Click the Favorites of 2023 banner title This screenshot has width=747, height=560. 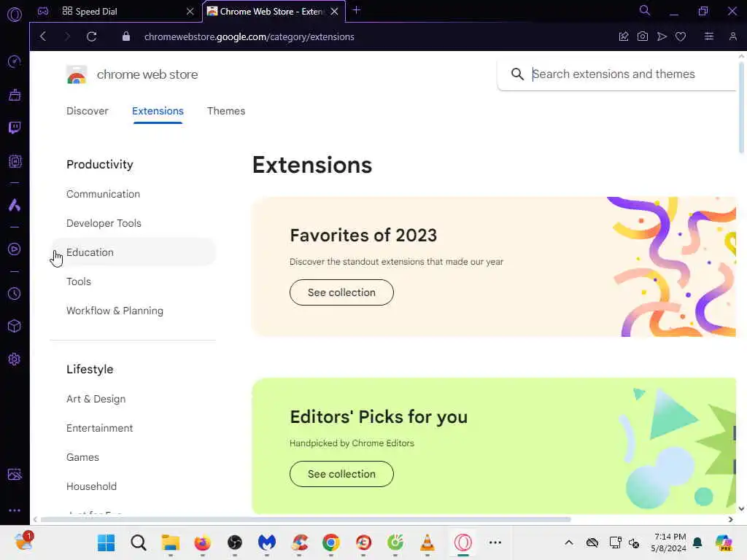click(x=363, y=236)
